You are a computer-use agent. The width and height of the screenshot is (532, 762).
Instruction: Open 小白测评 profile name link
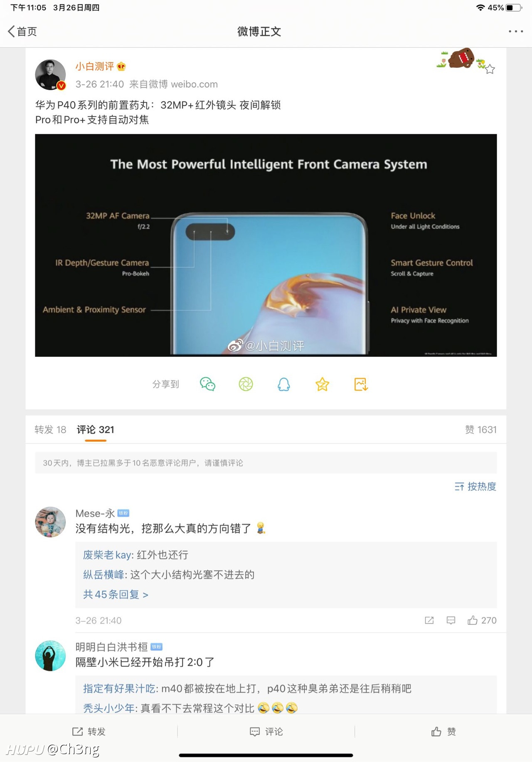click(x=95, y=66)
